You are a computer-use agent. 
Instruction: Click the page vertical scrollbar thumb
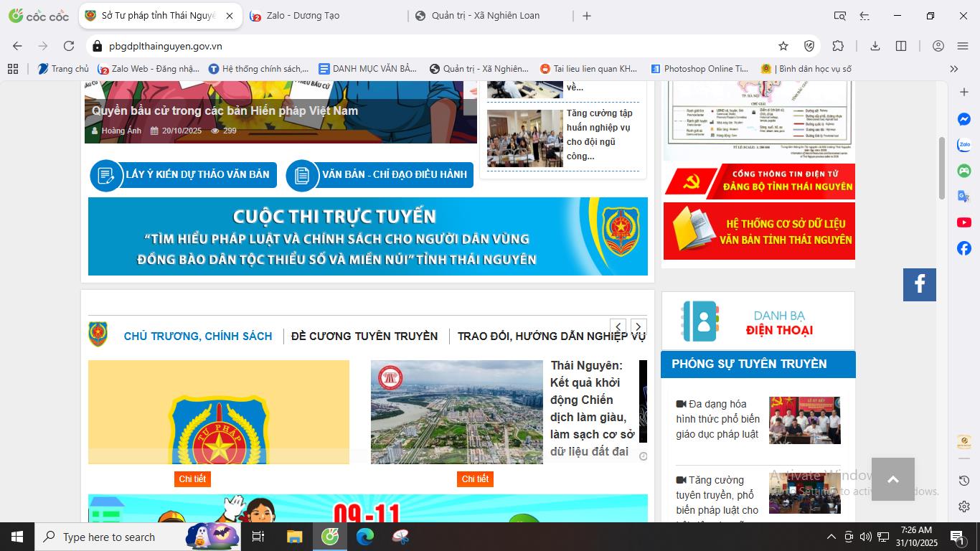tap(942, 167)
